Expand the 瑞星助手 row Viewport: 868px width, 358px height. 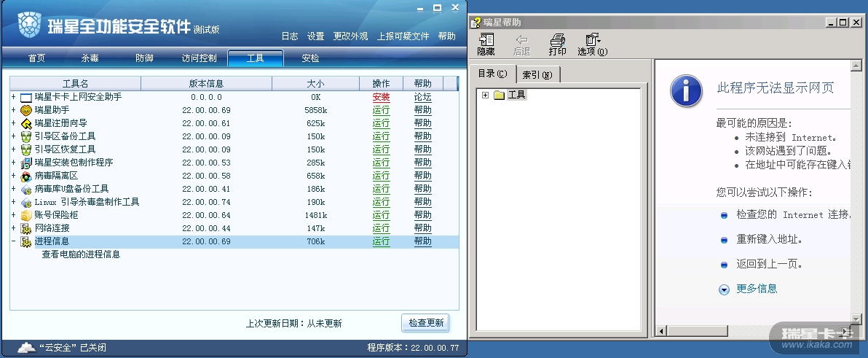coord(14,110)
